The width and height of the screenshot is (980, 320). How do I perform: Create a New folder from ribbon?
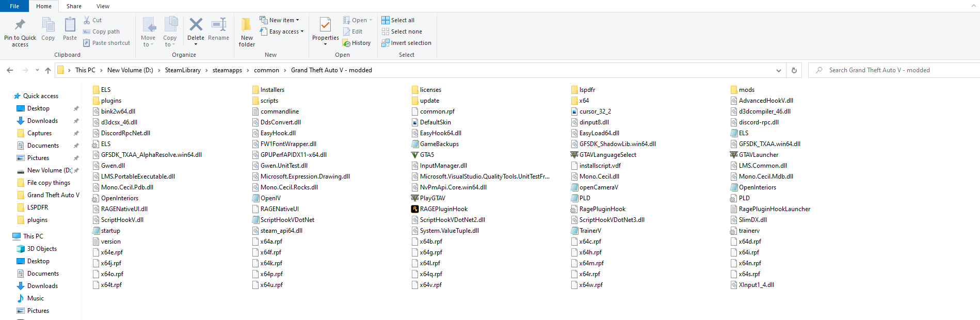click(247, 31)
